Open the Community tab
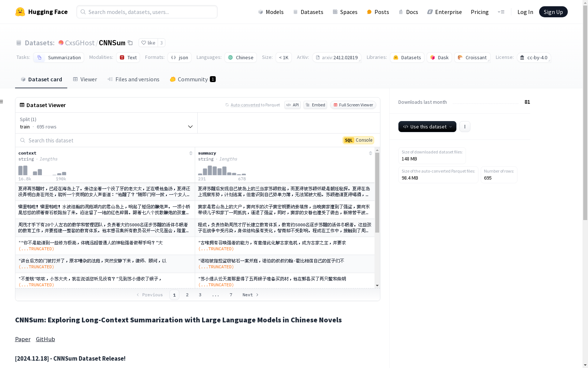This screenshot has width=588, height=368. click(193, 79)
